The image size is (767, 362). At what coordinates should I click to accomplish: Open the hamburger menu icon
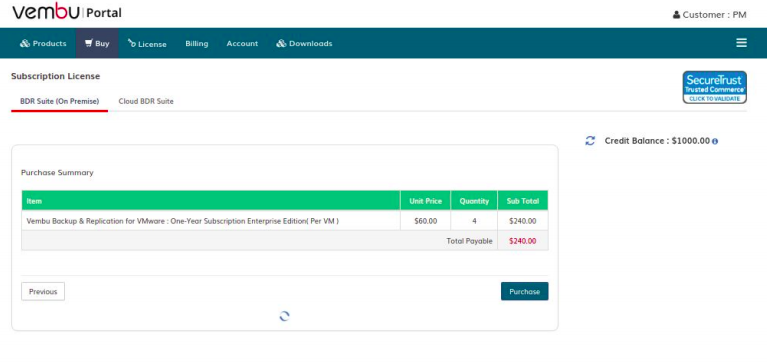coord(741,43)
